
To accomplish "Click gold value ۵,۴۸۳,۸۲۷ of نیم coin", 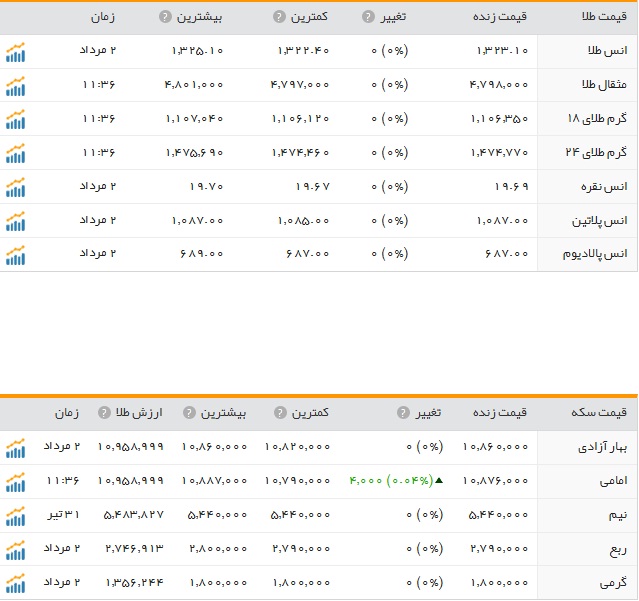I will (134, 515).
